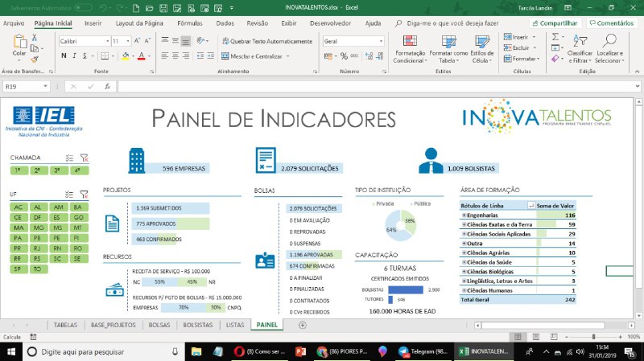The height and width of the screenshot is (361, 644).
Task: Click the Cut scissors icon
Action: click(35, 38)
